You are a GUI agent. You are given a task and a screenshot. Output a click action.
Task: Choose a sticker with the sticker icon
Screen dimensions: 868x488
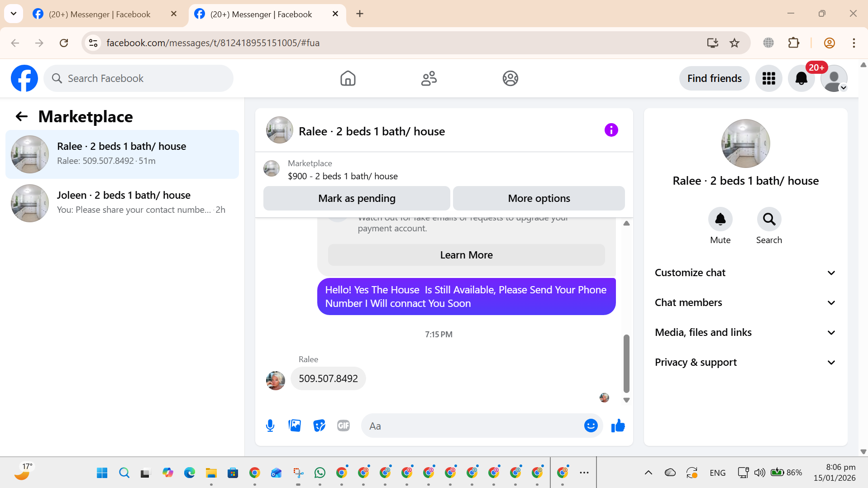319,426
